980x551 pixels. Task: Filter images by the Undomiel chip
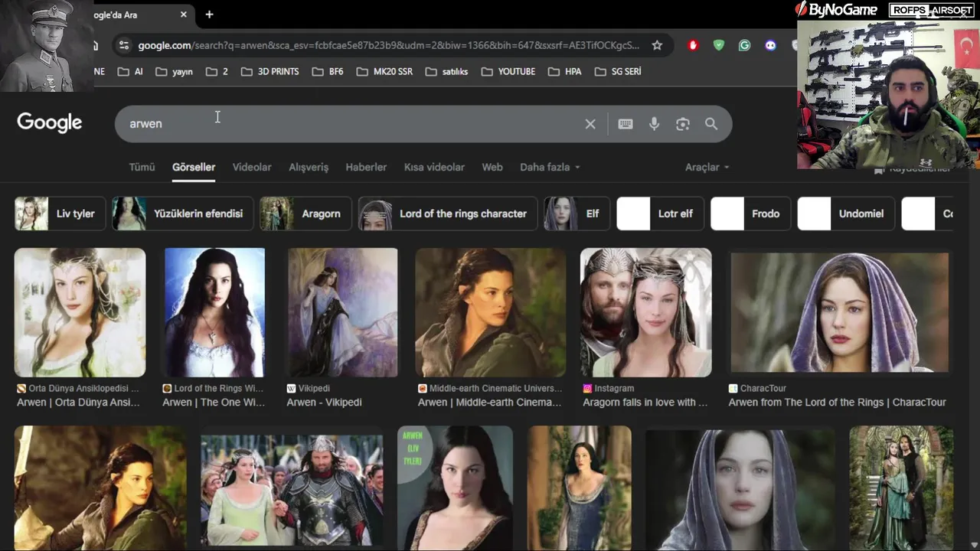846,214
